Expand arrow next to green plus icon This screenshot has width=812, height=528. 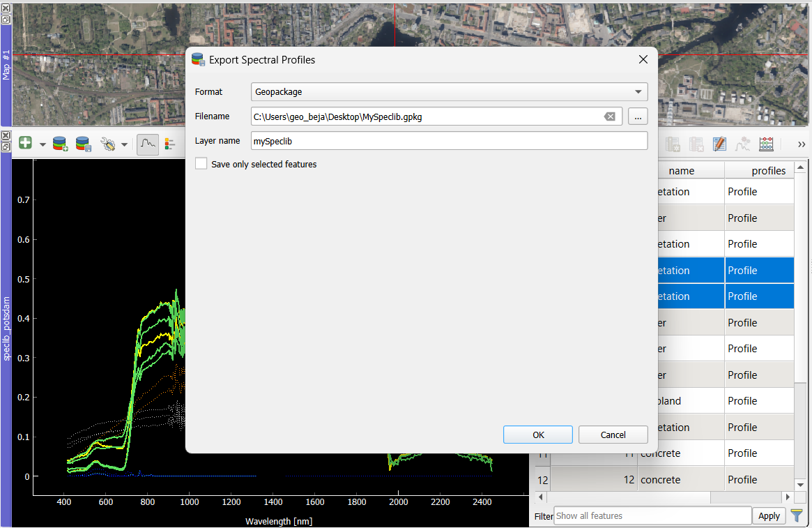pos(43,144)
